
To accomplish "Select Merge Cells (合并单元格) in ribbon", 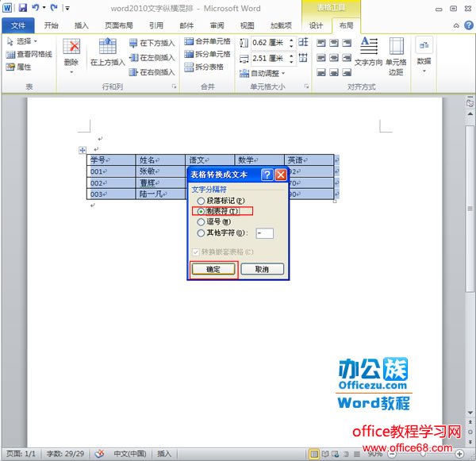I will tap(208, 40).
